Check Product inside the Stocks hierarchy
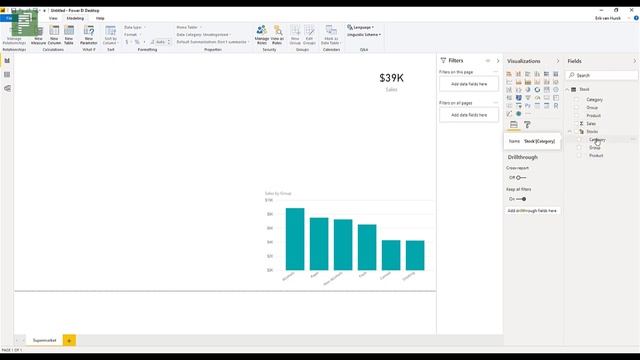640x360 pixels. click(x=579, y=156)
